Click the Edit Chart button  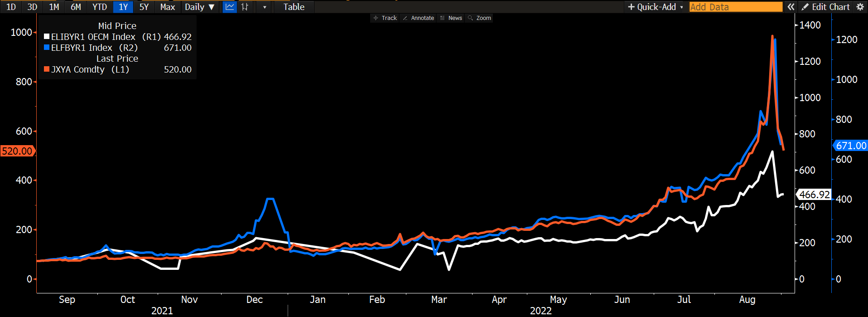click(x=825, y=7)
